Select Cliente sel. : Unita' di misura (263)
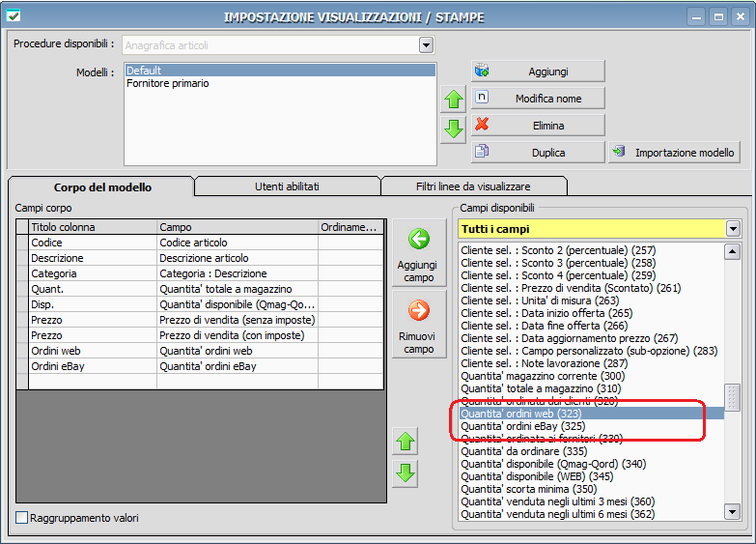The height and width of the screenshot is (544, 756). (x=592, y=301)
